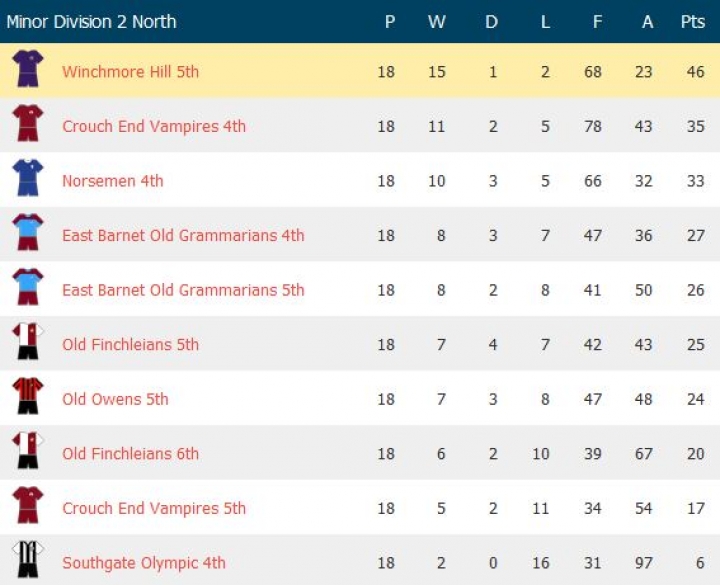Click Winchmore Hill 5th's 46 points value
This screenshot has height=585, width=720.
(x=692, y=72)
